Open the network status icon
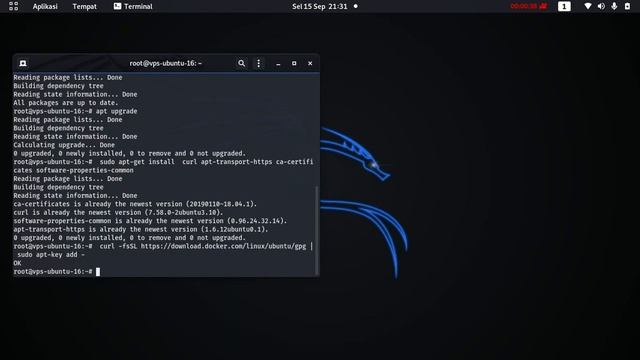The width and height of the screenshot is (640, 360). coord(588,6)
